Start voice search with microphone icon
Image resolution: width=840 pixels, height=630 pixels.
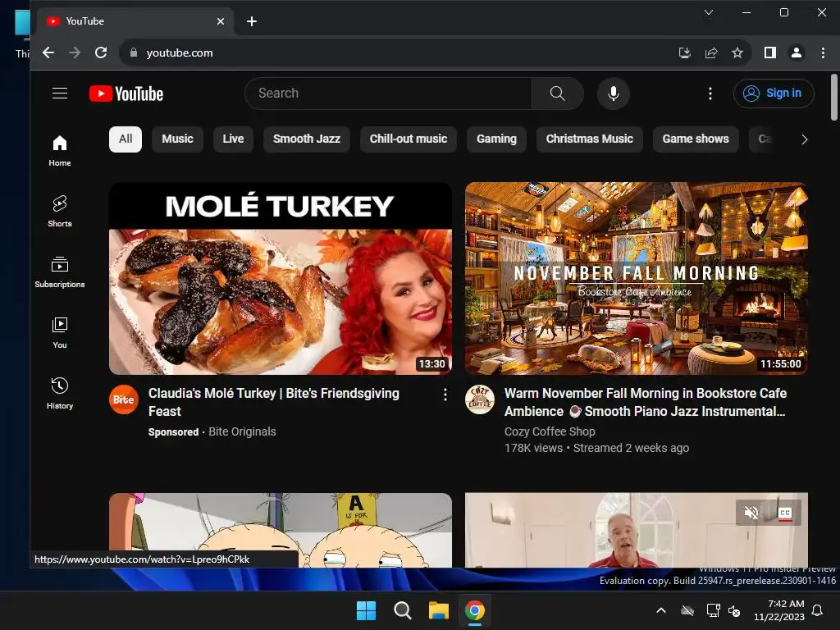point(614,94)
